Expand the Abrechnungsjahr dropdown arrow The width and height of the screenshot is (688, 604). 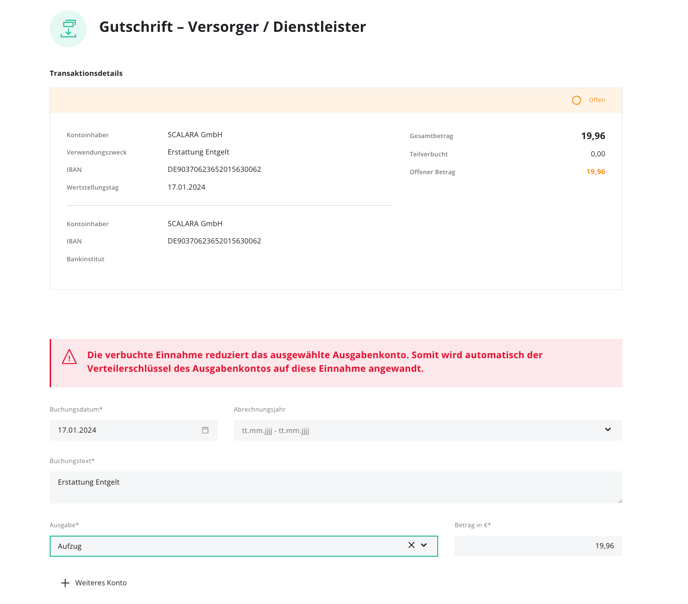[608, 429]
